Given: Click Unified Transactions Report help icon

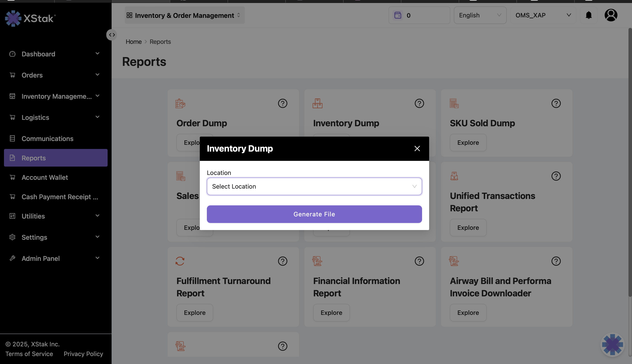Looking at the screenshot, I should (556, 176).
